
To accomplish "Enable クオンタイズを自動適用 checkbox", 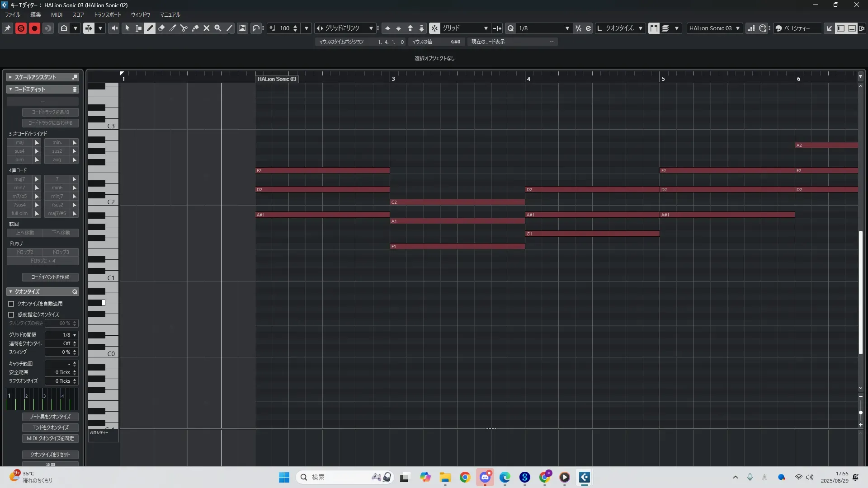I will 11,304.
